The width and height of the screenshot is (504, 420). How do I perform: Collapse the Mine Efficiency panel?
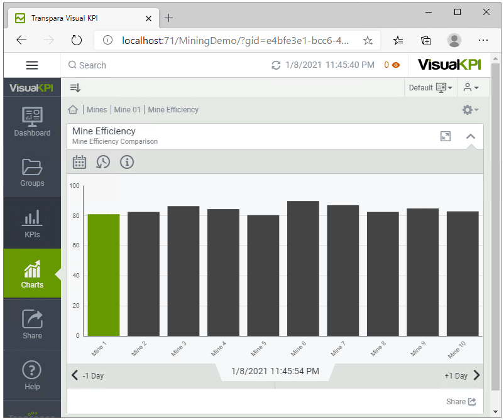coord(470,136)
